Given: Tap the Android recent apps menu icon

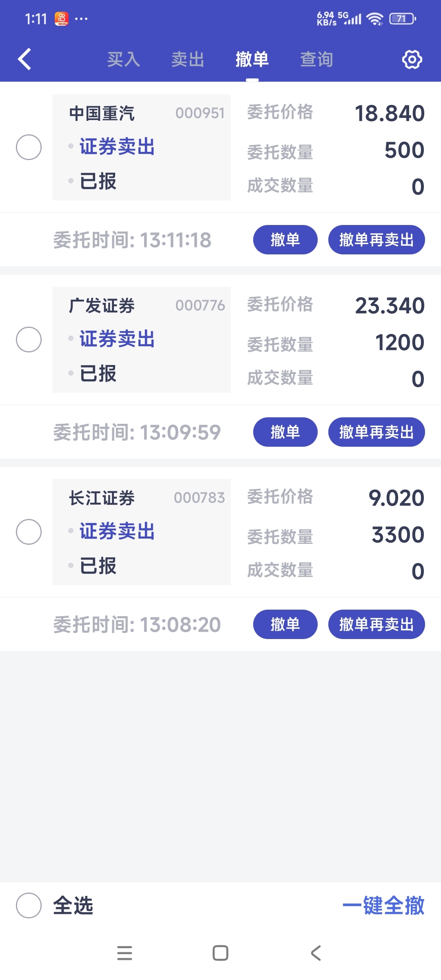Looking at the screenshot, I should [x=125, y=953].
